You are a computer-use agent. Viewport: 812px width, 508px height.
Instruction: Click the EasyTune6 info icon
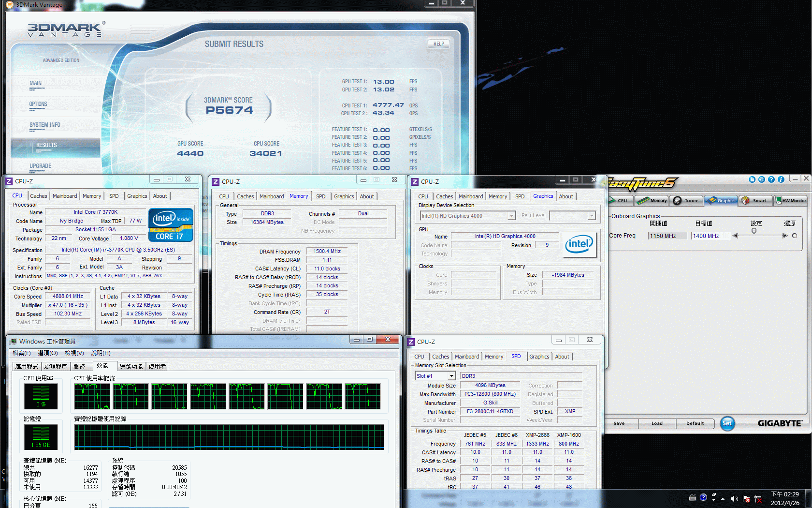(x=781, y=179)
